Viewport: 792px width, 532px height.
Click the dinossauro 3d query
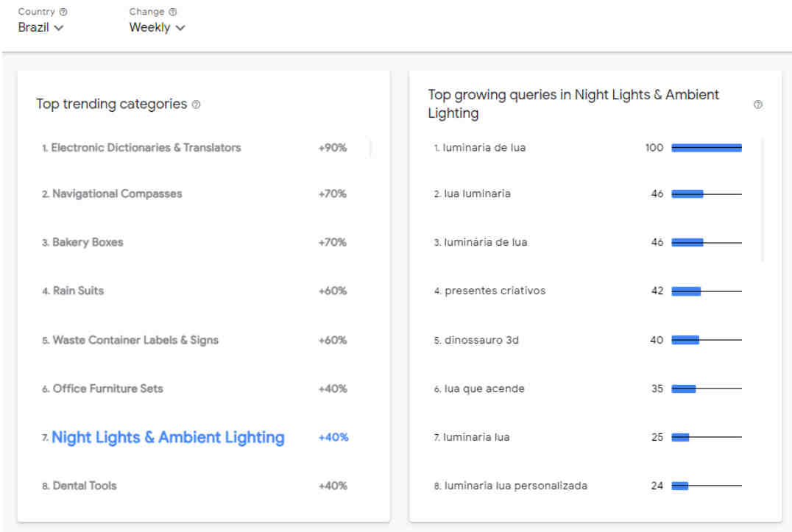(x=481, y=341)
